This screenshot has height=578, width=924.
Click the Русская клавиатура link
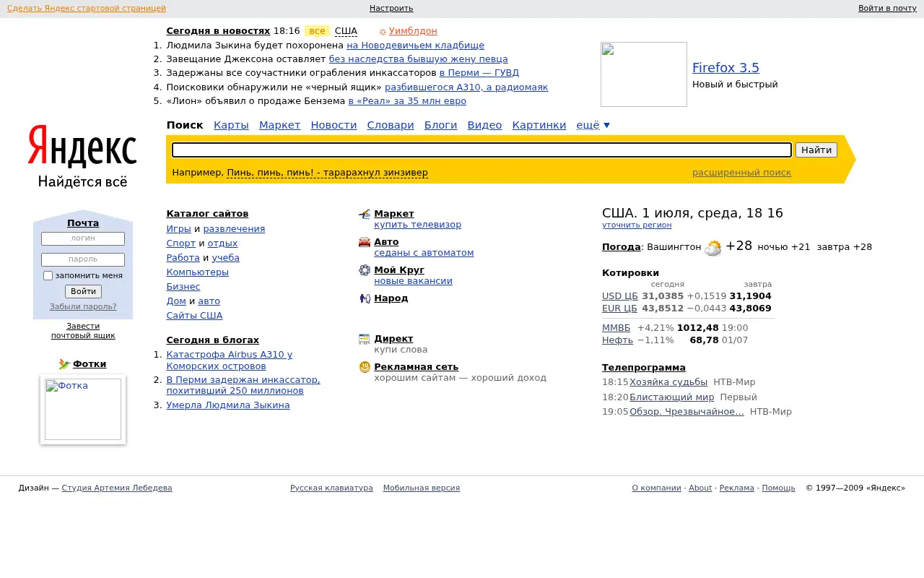(x=331, y=488)
